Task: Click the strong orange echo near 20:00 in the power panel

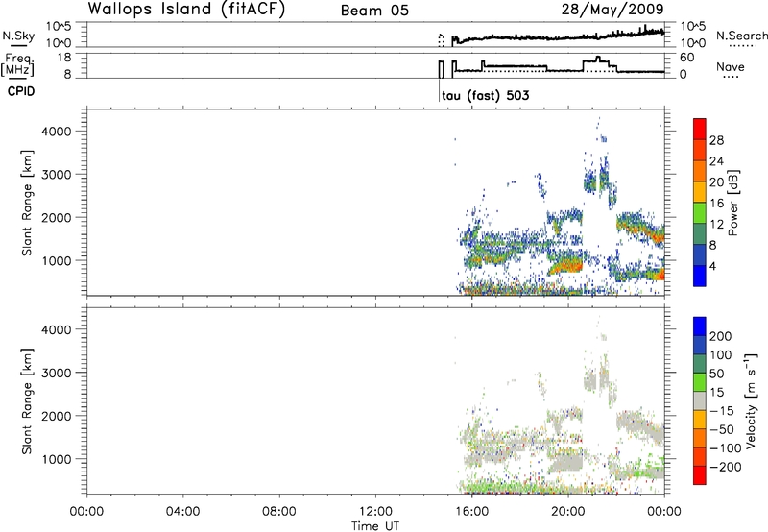Action: point(568,265)
